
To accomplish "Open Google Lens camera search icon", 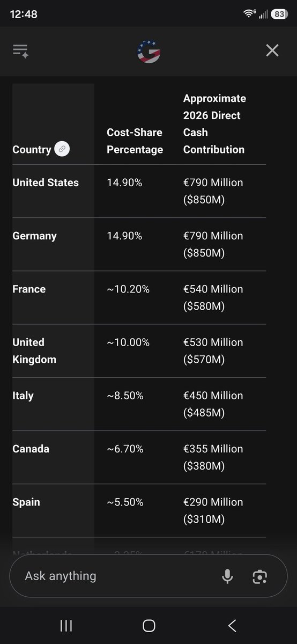I will pos(260,576).
